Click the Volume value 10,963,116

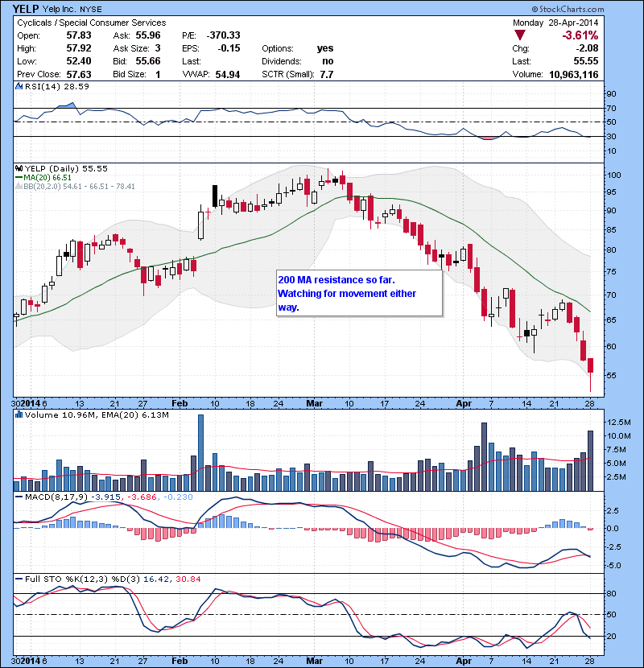(574, 74)
